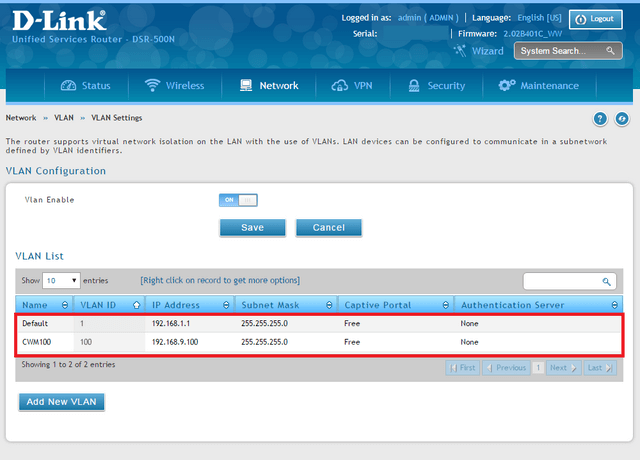640x460 pixels.
Task: Click the Add New VLAN button
Action: (62, 402)
